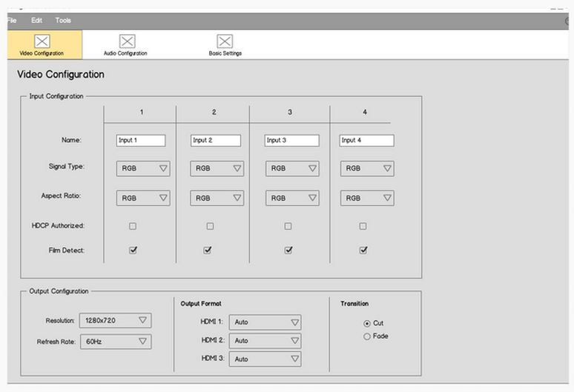This screenshot has height=392, width=574.
Task: Expand Aspect Ratio dropdown for input 4
Action: point(367,198)
